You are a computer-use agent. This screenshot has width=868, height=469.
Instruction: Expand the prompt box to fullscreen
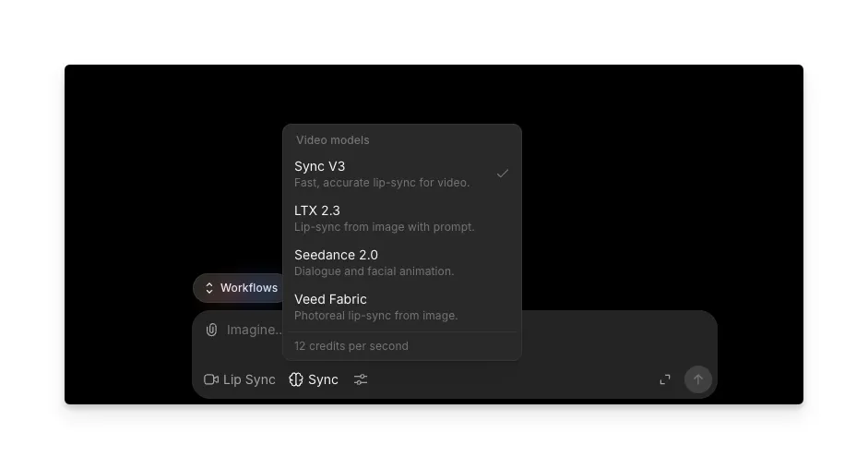pyautogui.click(x=665, y=379)
